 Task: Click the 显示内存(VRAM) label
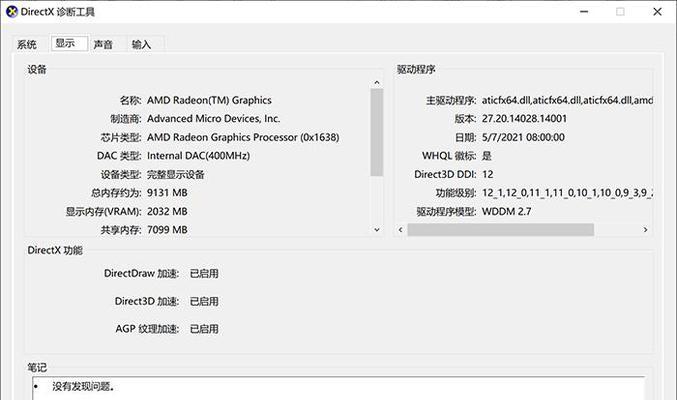104,211
